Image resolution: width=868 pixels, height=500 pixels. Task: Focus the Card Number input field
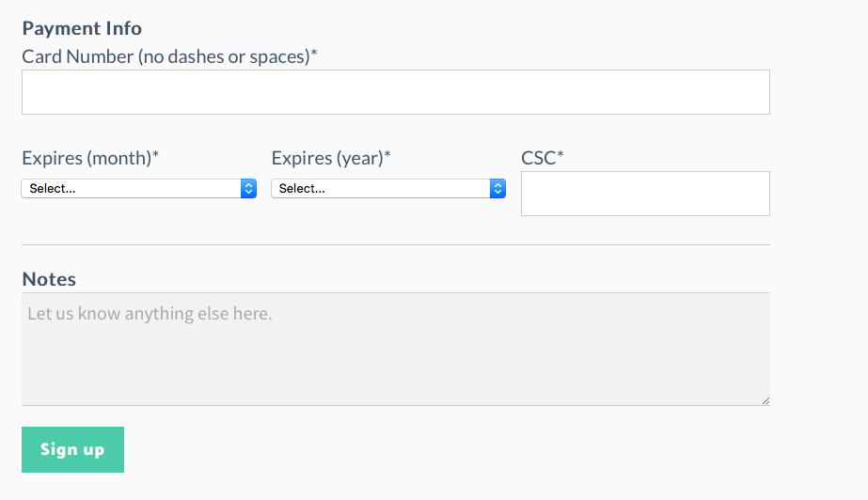click(396, 92)
